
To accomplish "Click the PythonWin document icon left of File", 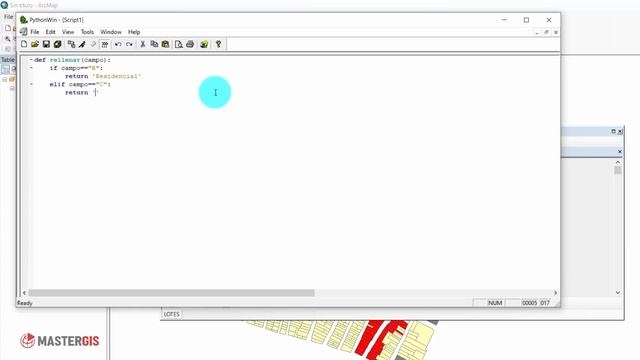I will click(24, 32).
